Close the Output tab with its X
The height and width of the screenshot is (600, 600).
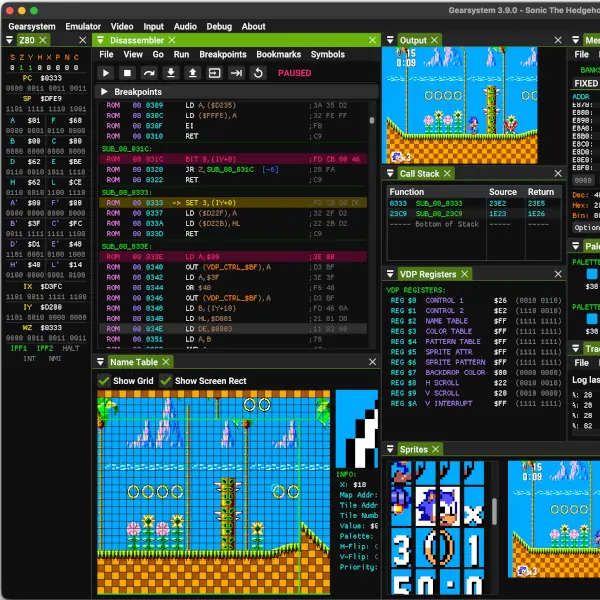tap(434, 40)
